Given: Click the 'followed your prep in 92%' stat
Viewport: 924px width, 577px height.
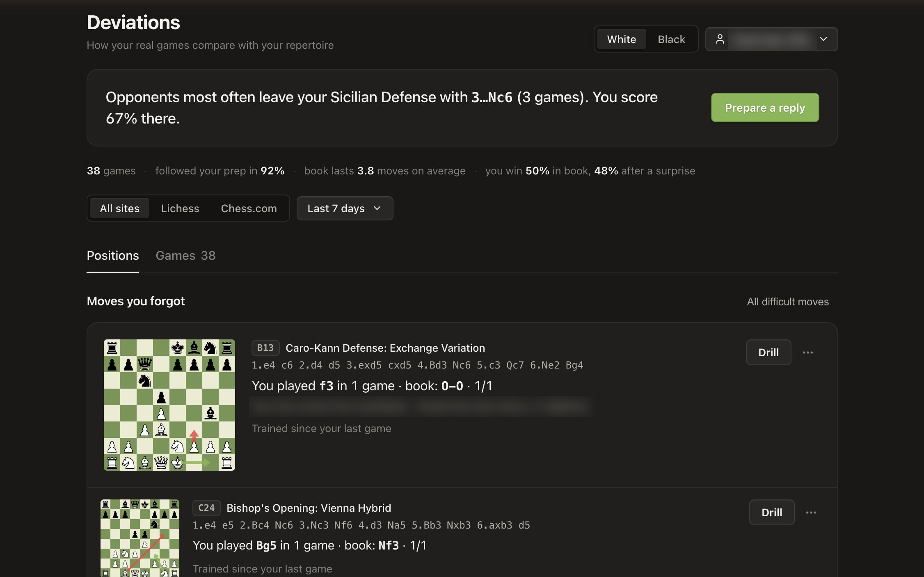Looking at the screenshot, I should click(220, 171).
